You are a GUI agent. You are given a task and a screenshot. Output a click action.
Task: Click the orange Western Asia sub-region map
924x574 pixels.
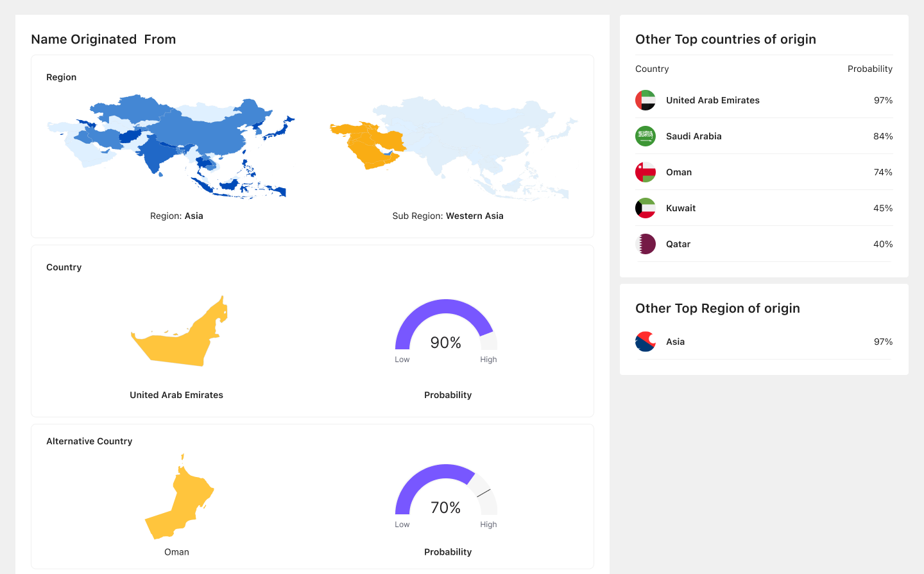tap(369, 145)
